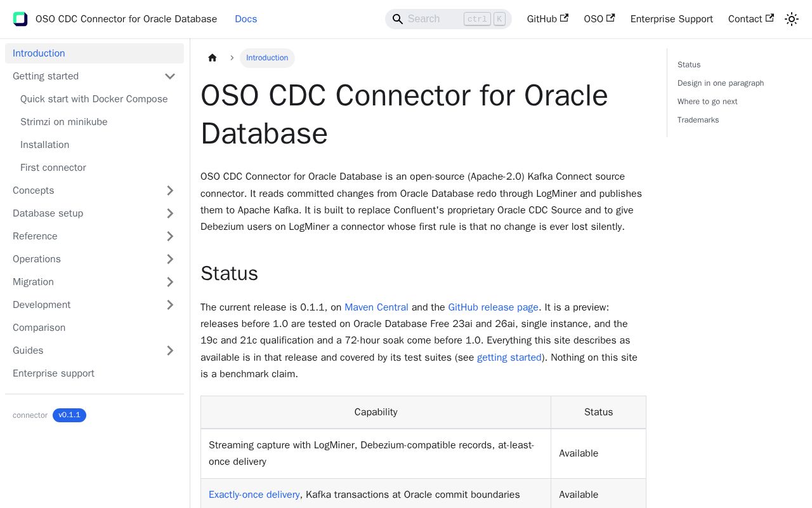Expand the Operations section chevron
The width and height of the screenshot is (812, 508).
click(x=170, y=259)
